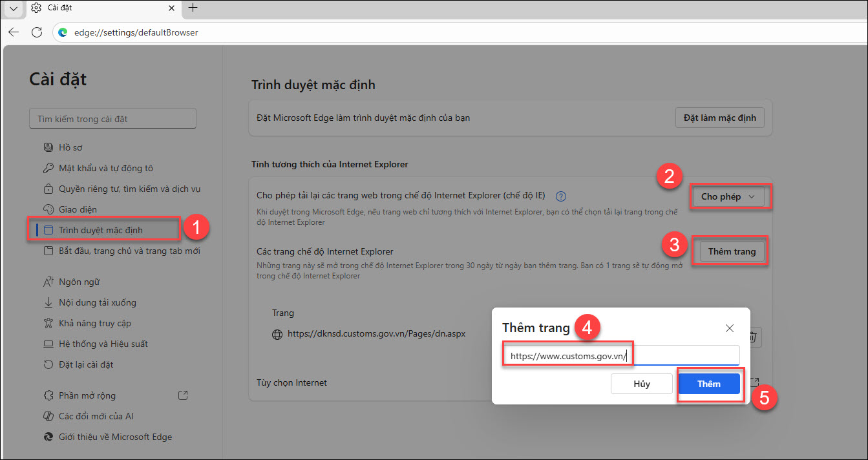Image resolution: width=868 pixels, height=460 pixels.
Task: Click the IE mode help question-mark icon
Action: tap(561, 196)
